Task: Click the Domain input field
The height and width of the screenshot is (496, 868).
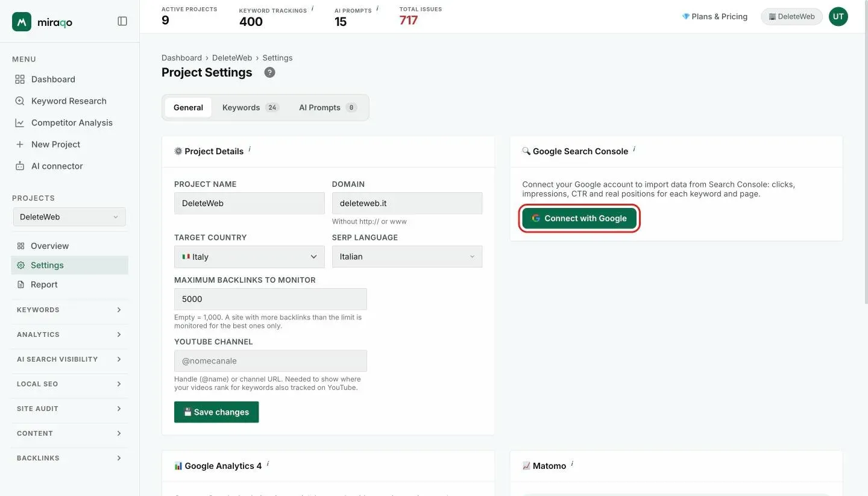Action: coord(407,203)
